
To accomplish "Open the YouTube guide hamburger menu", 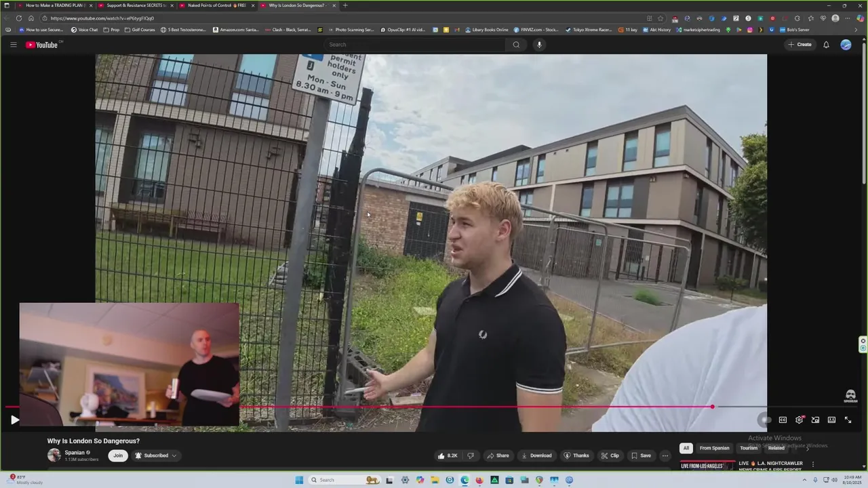I will coord(13,45).
